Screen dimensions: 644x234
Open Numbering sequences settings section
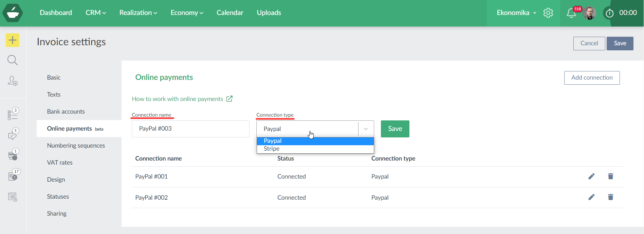76,146
